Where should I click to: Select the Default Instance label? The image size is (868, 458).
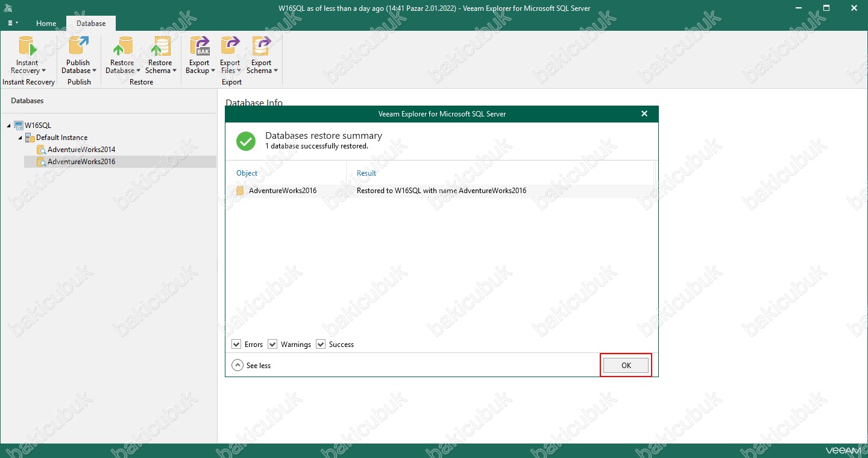coord(61,138)
